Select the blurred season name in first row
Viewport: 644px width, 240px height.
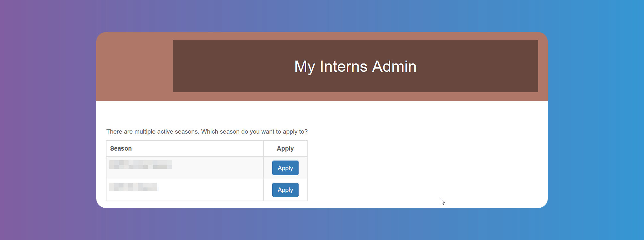point(140,165)
